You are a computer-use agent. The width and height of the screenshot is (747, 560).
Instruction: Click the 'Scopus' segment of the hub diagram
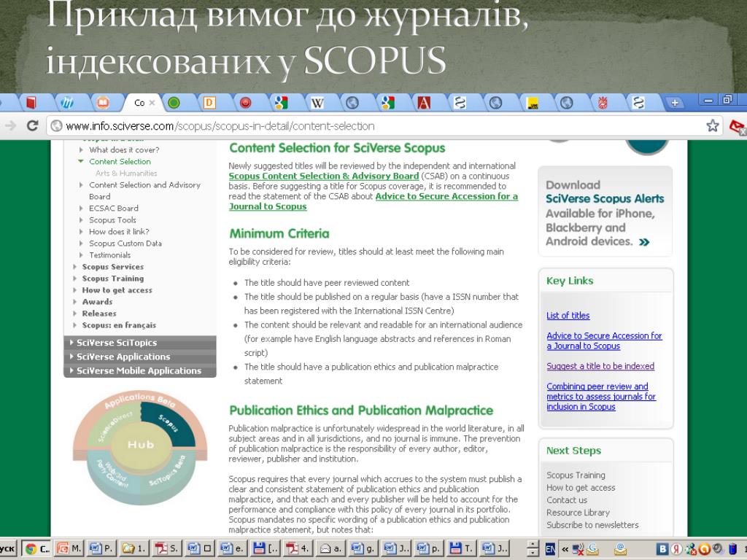(x=169, y=422)
